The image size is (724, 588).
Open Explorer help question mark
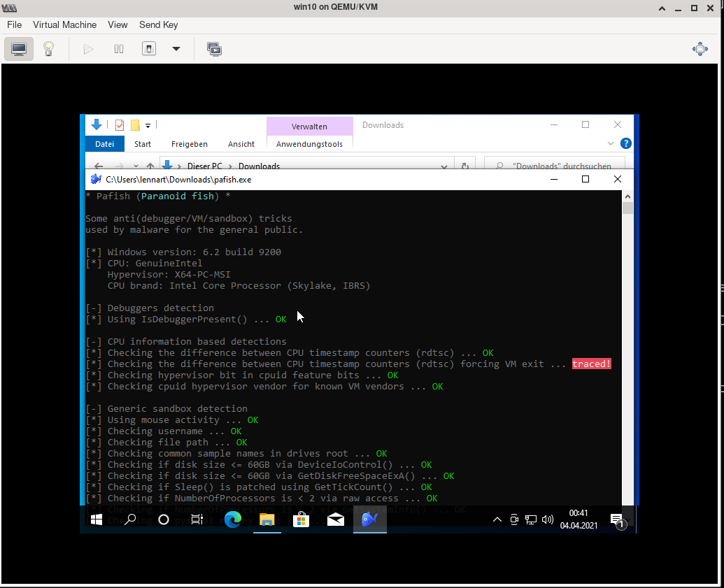(625, 143)
